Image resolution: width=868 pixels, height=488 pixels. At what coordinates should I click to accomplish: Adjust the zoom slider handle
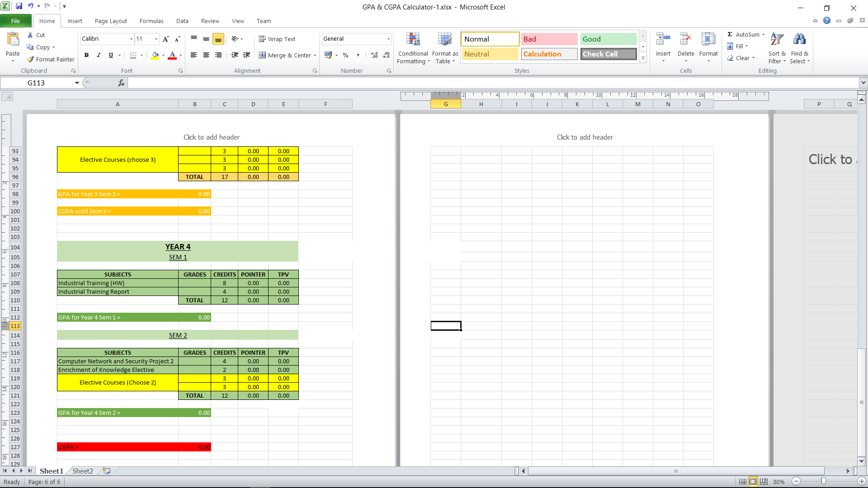coord(823,482)
